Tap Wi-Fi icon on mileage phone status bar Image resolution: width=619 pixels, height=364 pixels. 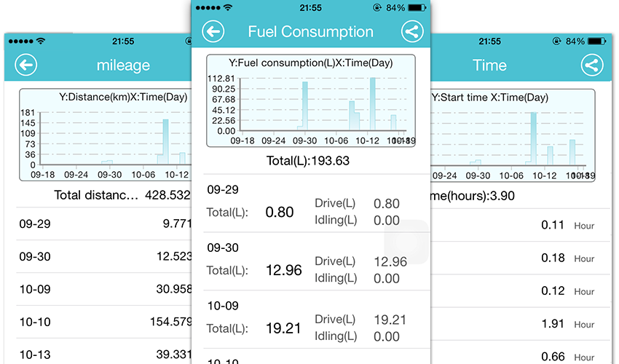click(40, 41)
